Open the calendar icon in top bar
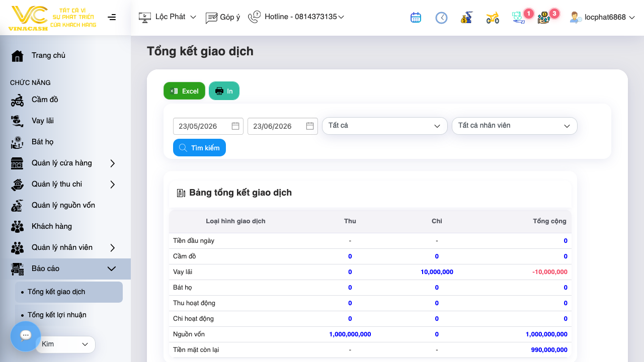 tap(416, 18)
